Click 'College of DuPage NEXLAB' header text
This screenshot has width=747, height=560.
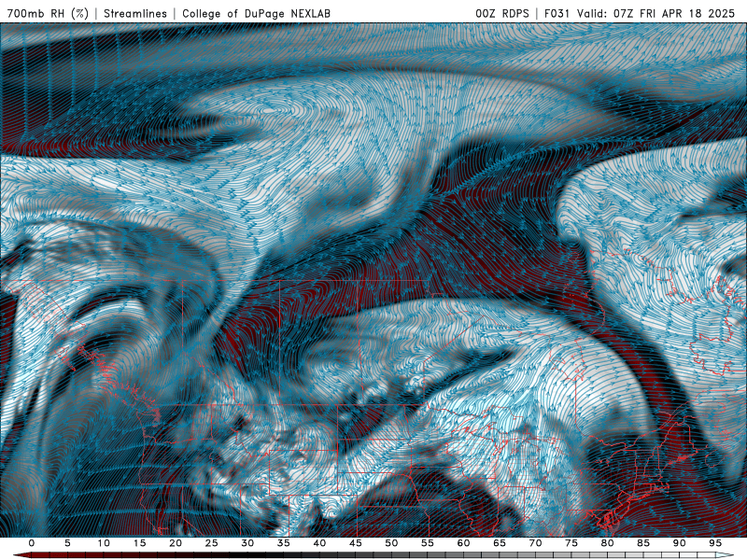pyautogui.click(x=256, y=13)
